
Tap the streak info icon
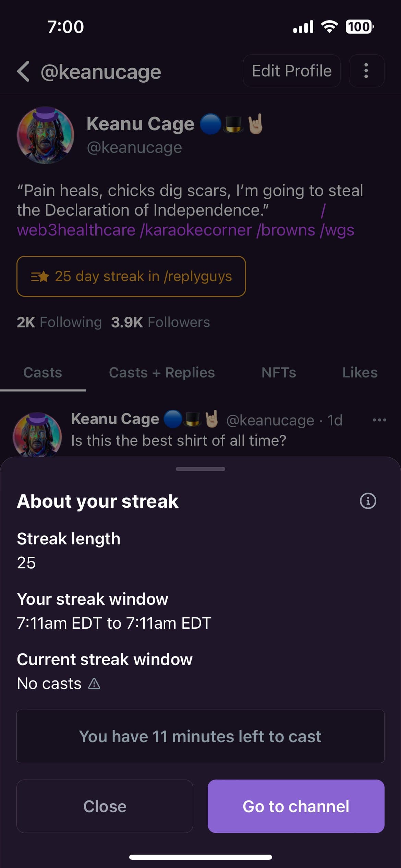(x=368, y=501)
